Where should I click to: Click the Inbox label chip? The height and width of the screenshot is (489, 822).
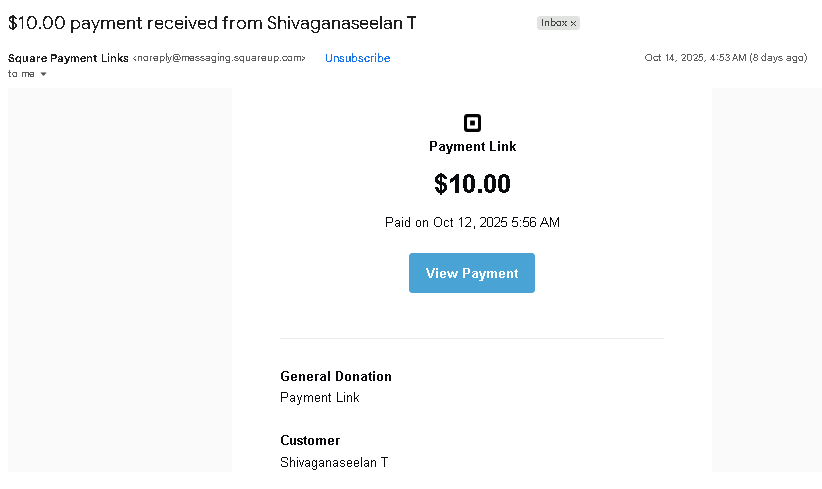(553, 23)
